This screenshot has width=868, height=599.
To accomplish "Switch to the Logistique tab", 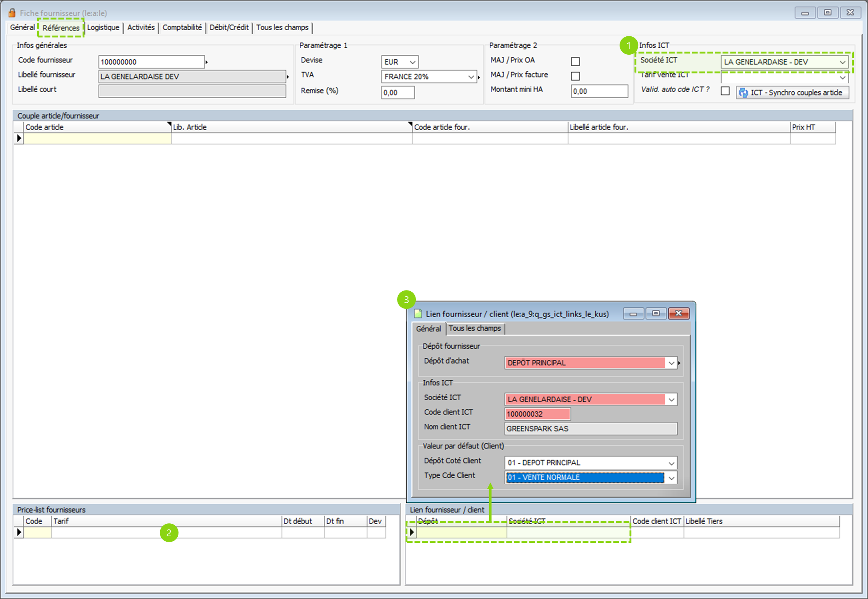I will (x=103, y=28).
